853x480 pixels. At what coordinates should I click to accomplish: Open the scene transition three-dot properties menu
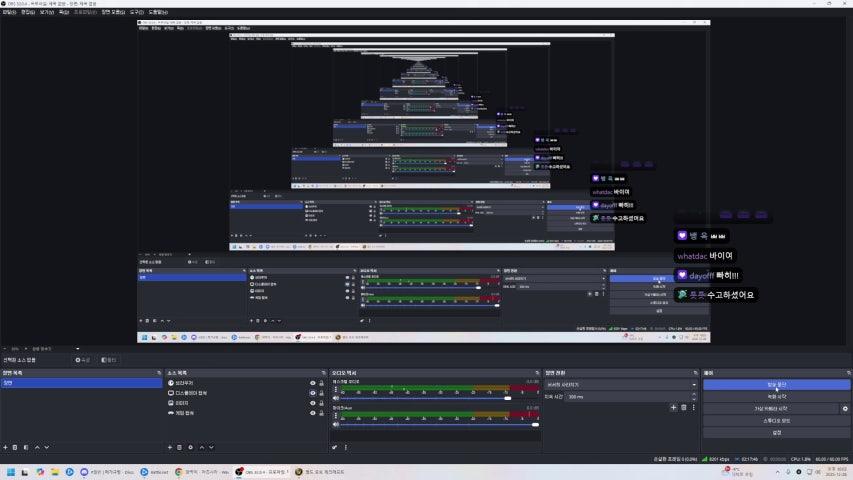pyautogui.click(x=694, y=407)
